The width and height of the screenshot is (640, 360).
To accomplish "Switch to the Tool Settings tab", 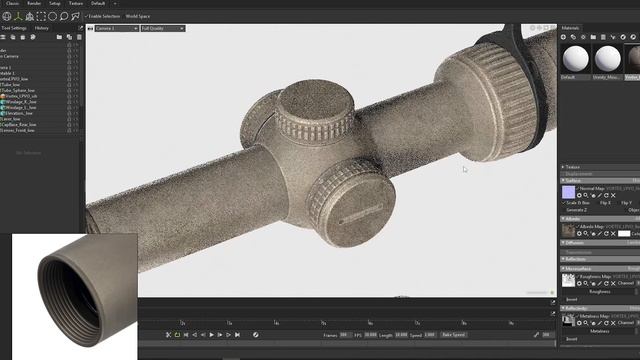I will [14, 28].
